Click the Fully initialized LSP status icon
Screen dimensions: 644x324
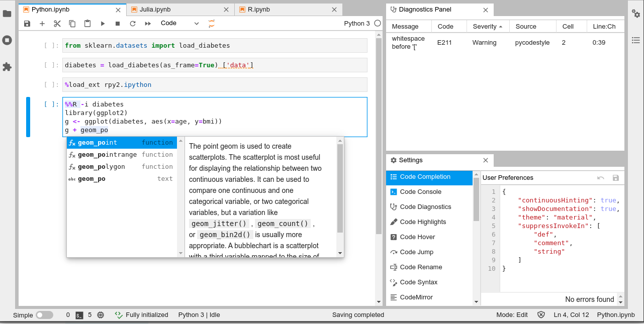(119, 315)
